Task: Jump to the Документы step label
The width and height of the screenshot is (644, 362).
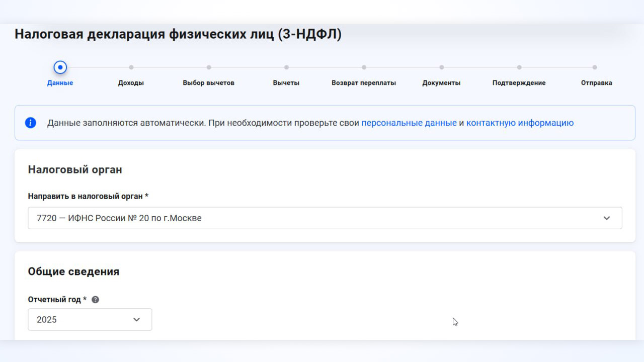Action: pyautogui.click(x=441, y=83)
